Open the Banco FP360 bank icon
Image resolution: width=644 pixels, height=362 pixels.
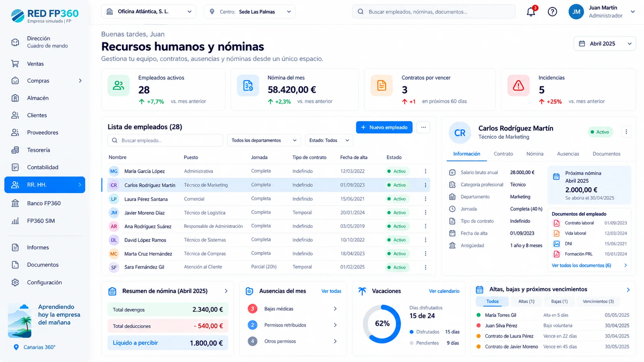pyautogui.click(x=15, y=203)
